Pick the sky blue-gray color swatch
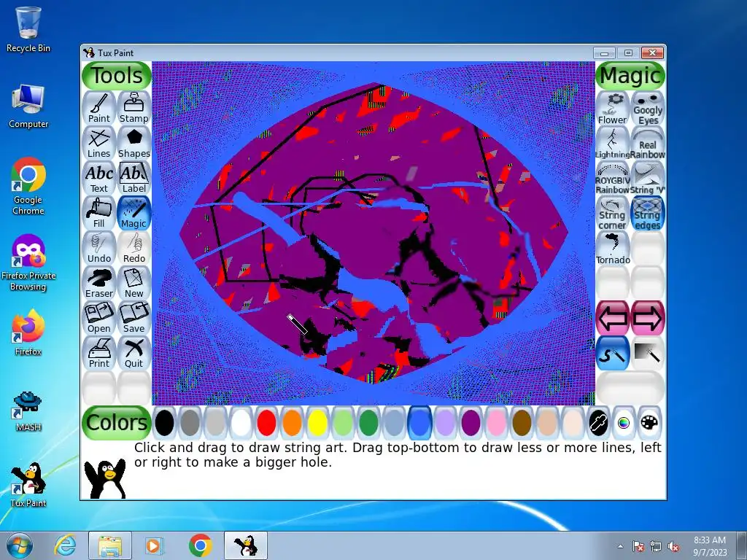Screen dimensions: 747x560 point(394,422)
